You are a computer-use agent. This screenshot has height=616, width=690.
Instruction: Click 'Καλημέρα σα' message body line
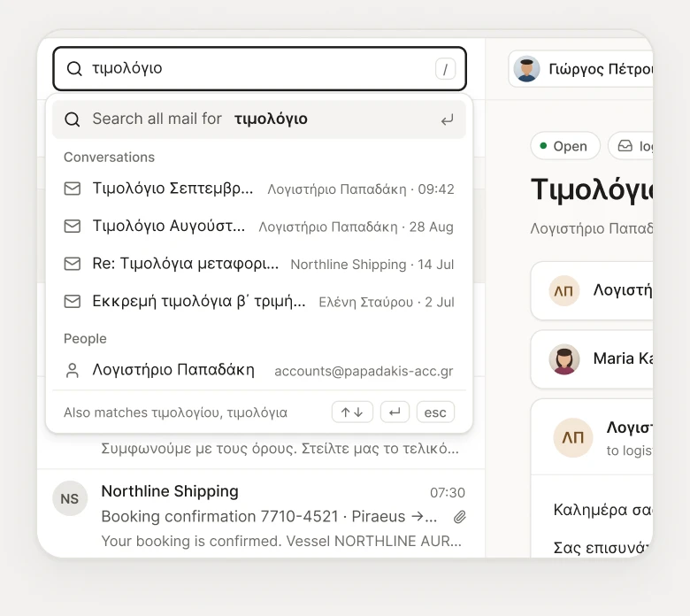[603, 510]
